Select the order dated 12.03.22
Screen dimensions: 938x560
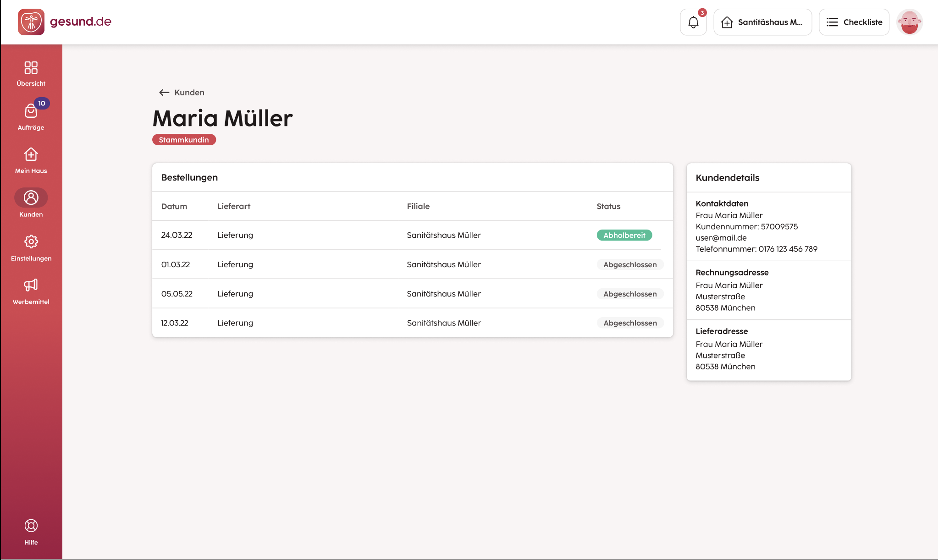tap(413, 323)
